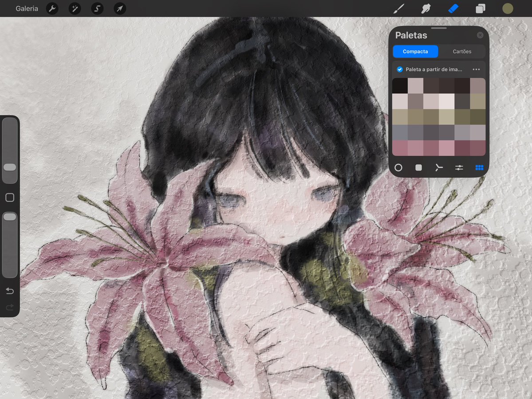The image size is (532, 399).
Task: Open the Harmony color picker tab
Action: 439,168
